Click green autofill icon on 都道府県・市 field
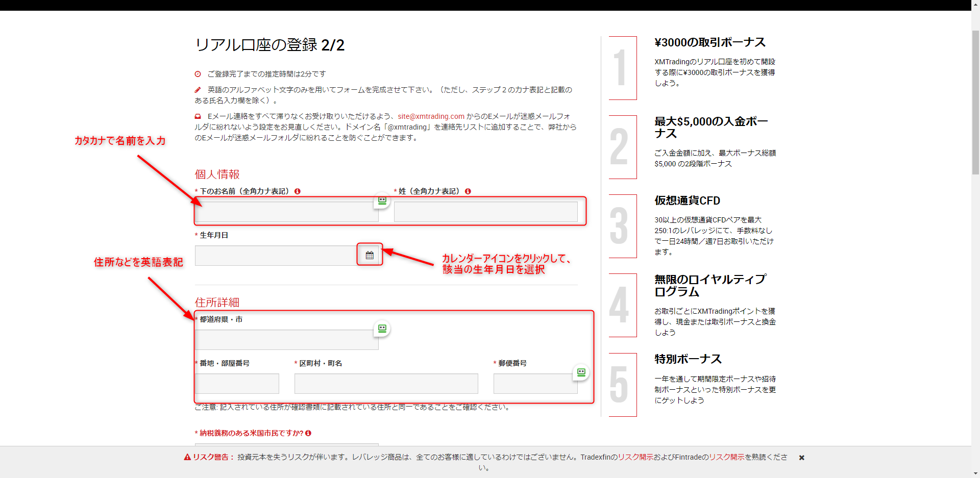Screen dimensions: 980x478 [382, 329]
